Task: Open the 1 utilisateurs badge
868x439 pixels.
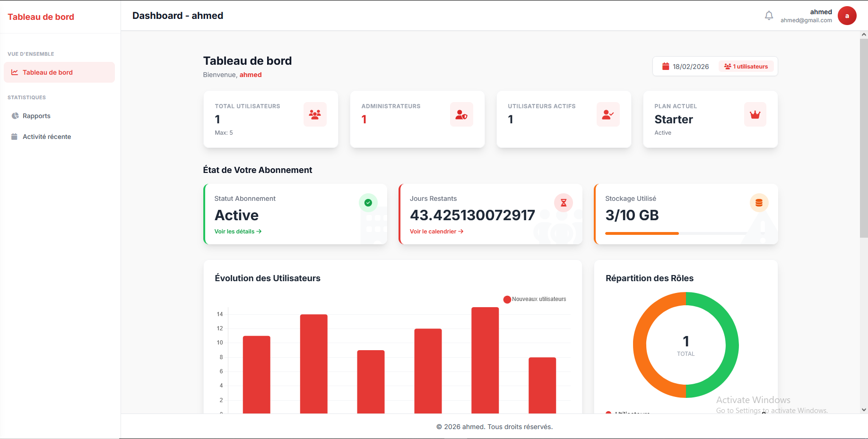Action: click(x=746, y=66)
